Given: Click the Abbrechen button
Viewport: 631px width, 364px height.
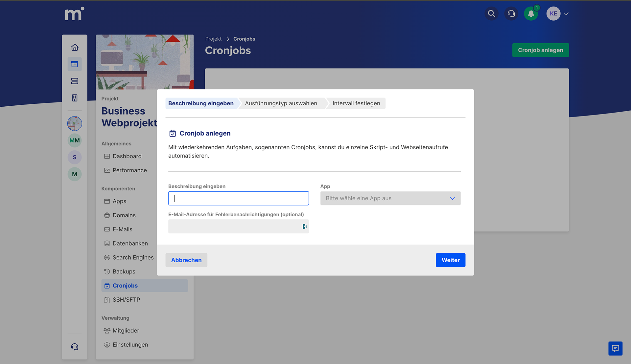Looking at the screenshot, I should pos(186,260).
